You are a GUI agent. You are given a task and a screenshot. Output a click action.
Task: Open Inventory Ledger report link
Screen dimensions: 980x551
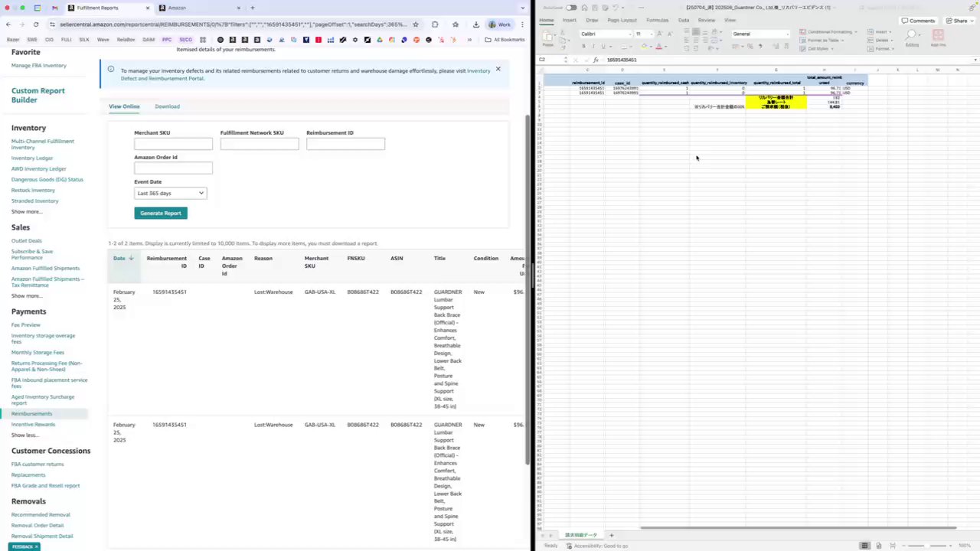point(32,158)
